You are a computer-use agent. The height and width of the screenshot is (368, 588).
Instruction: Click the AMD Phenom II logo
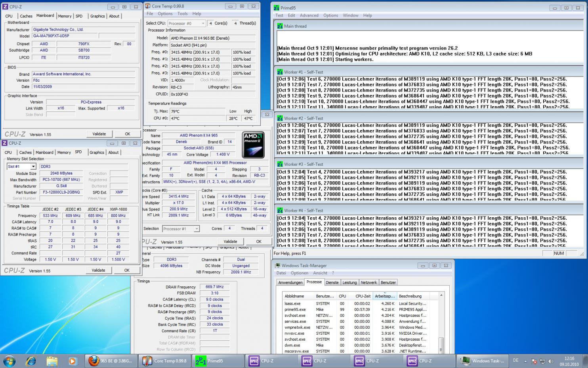pyautogui.click(x=253, y=145)
